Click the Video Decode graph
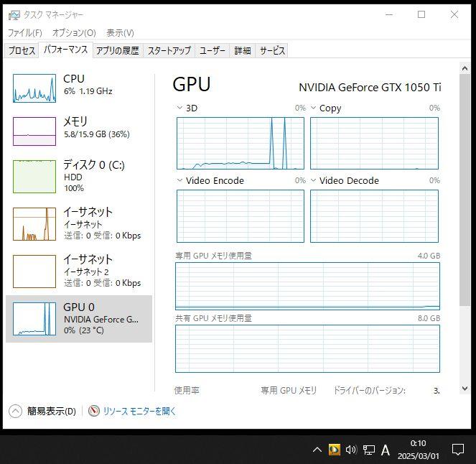The image size is (476, 464). [x=374, y=216]
